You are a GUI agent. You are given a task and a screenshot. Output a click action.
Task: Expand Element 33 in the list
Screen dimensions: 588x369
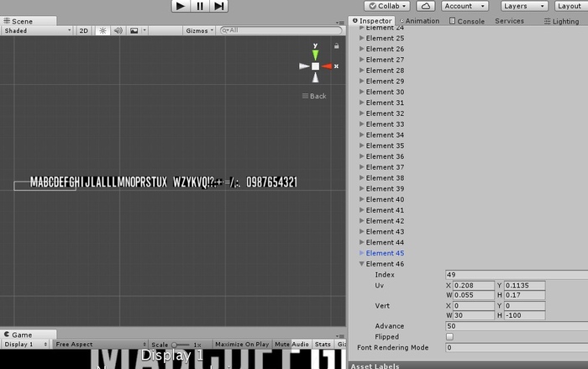[362, 124]
